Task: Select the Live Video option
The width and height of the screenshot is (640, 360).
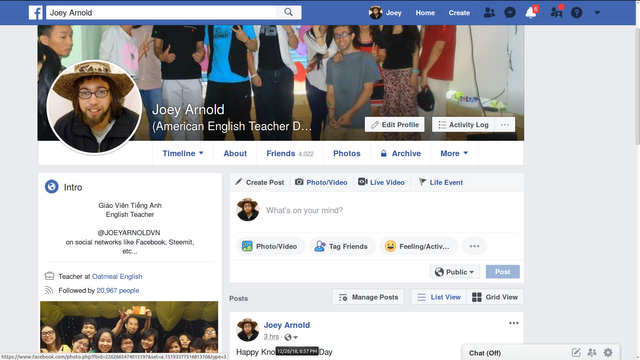Action: click(381, 182)
